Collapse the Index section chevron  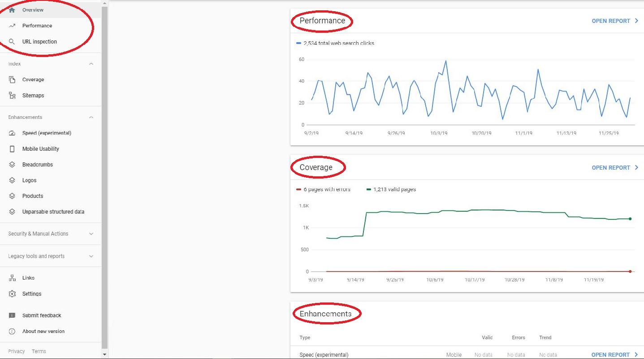click(x=91, y=64)
